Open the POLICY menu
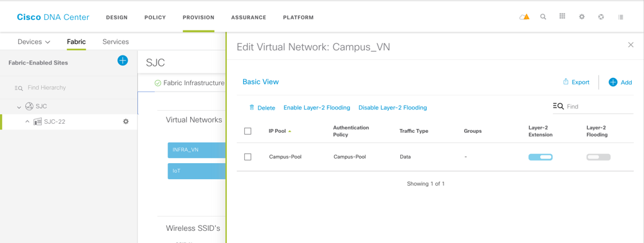 (x=155, y=17)
